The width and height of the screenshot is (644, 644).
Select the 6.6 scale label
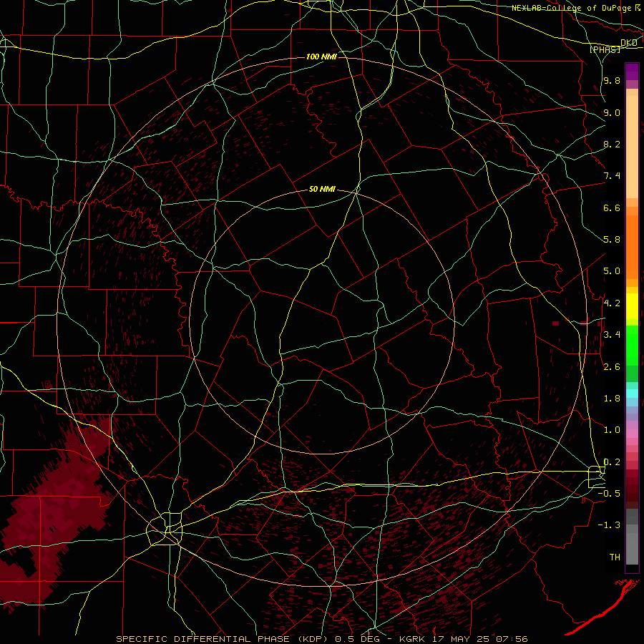pos(612,208)
